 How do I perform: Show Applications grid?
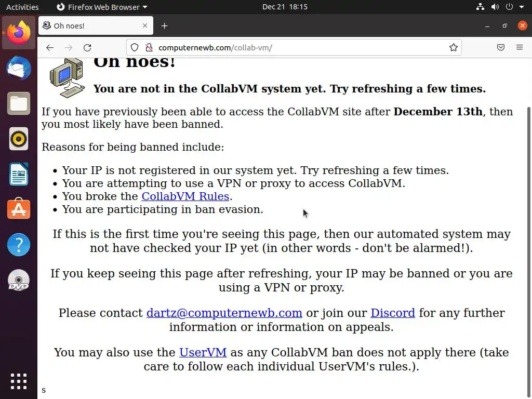(x=19, y=381)
